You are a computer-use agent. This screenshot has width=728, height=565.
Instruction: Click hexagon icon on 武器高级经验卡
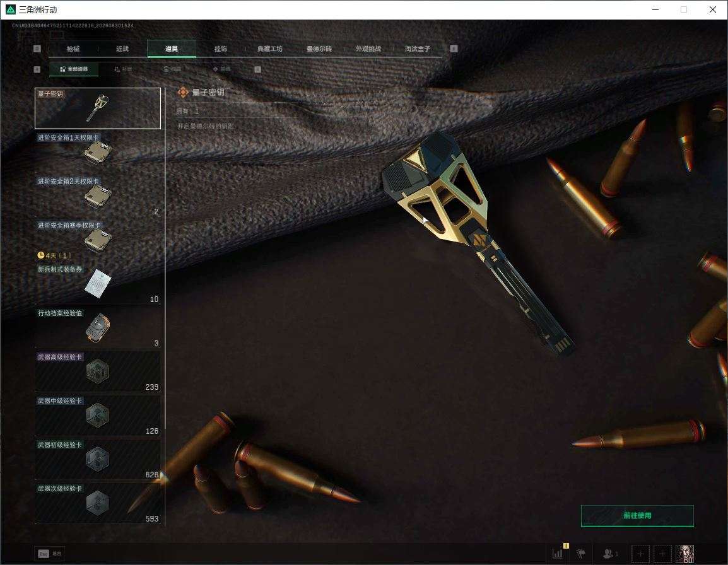(98, 371)
